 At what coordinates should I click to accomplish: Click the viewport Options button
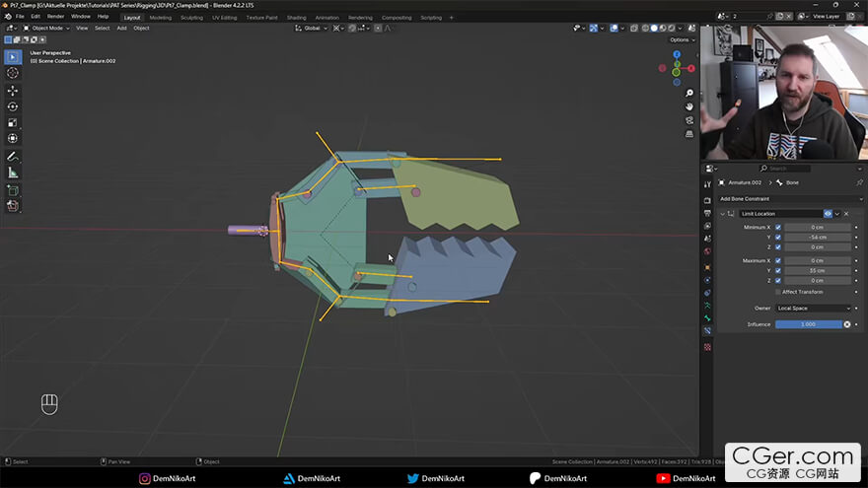(681, 39)
